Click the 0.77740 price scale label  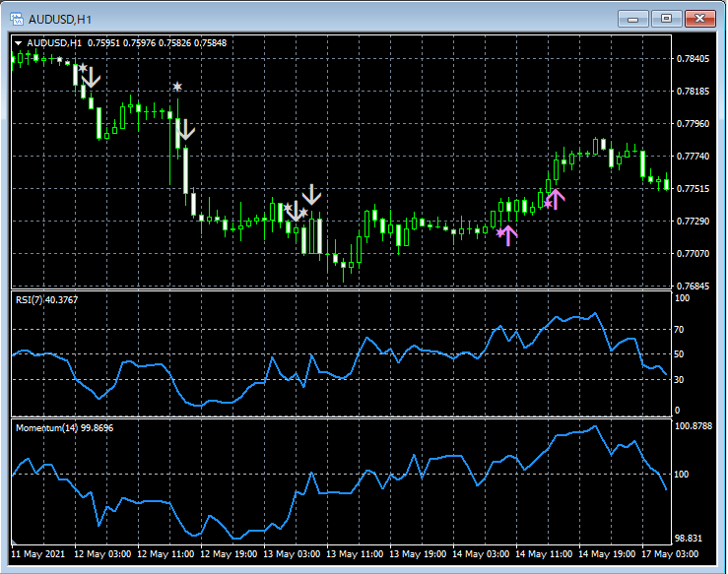[693, 156]
